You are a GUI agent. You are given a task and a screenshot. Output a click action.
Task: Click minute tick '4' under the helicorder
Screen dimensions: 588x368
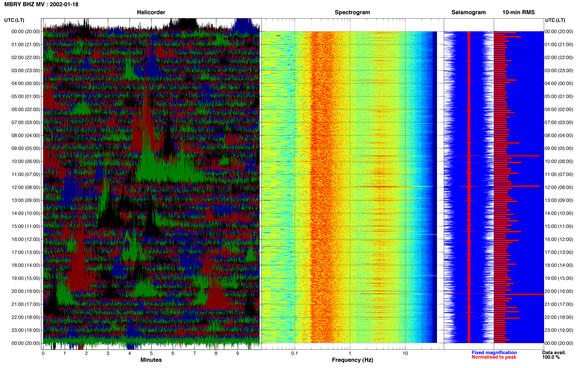coord(130,353)
